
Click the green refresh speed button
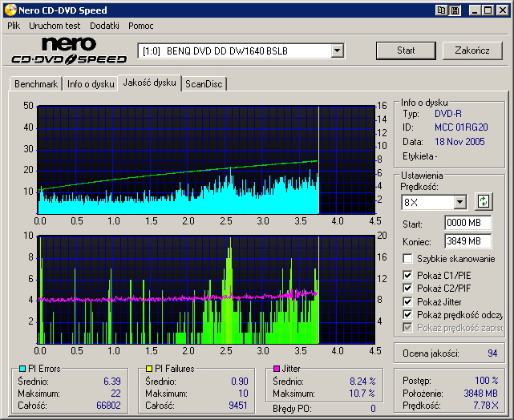[484, 201]
